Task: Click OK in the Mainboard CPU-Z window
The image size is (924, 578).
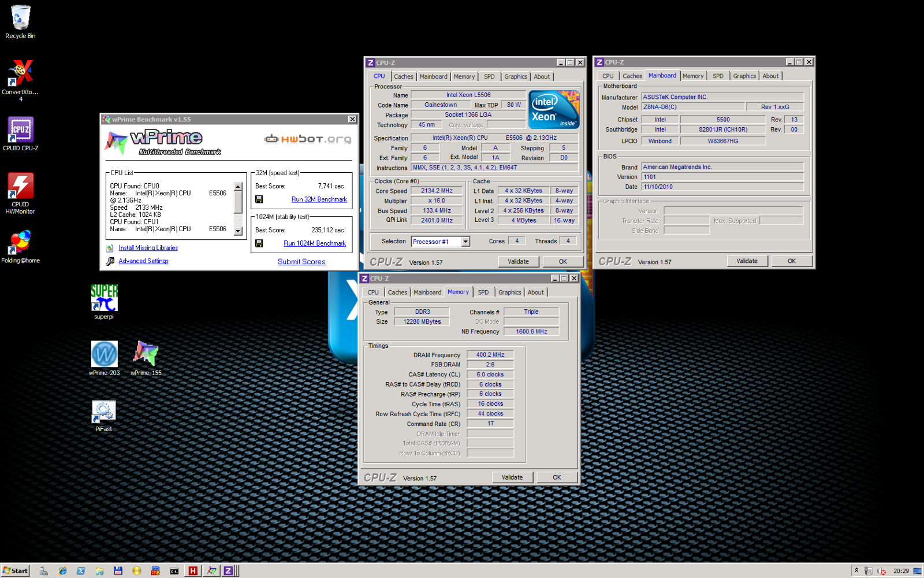Action: [792, 261]
